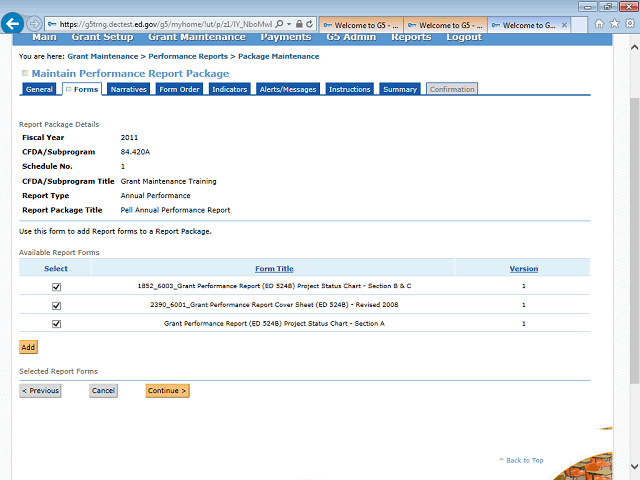This screenshot has width=640, height=480.
Task: Follow the Package Maintenance breadcrumb link
Action: click(x=279, y=56)
